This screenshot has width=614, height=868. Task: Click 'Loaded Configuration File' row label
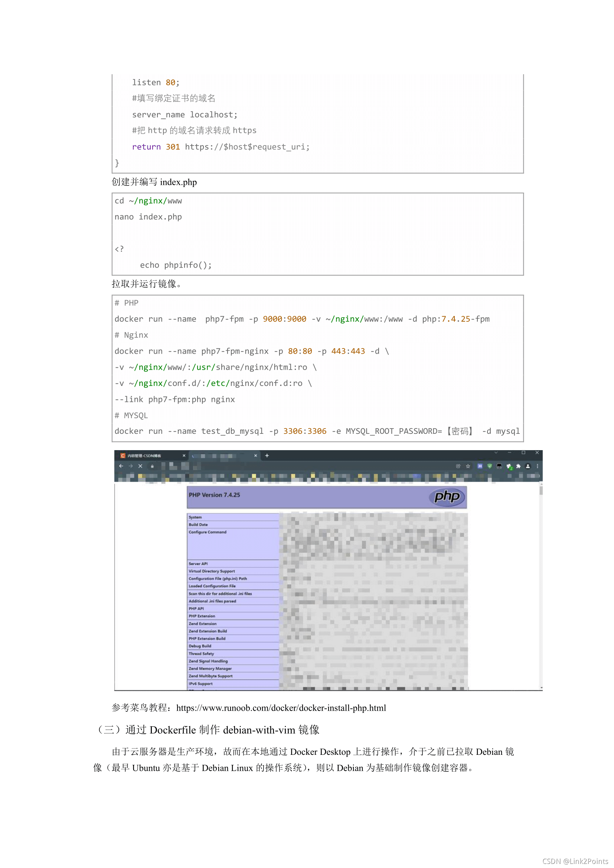click(212, 586)
